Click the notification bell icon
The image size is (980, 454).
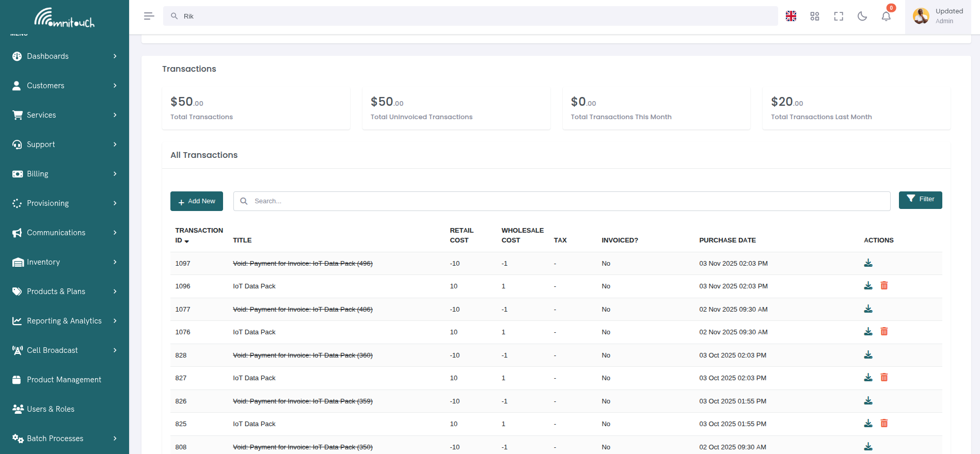(x=886, y=17)
